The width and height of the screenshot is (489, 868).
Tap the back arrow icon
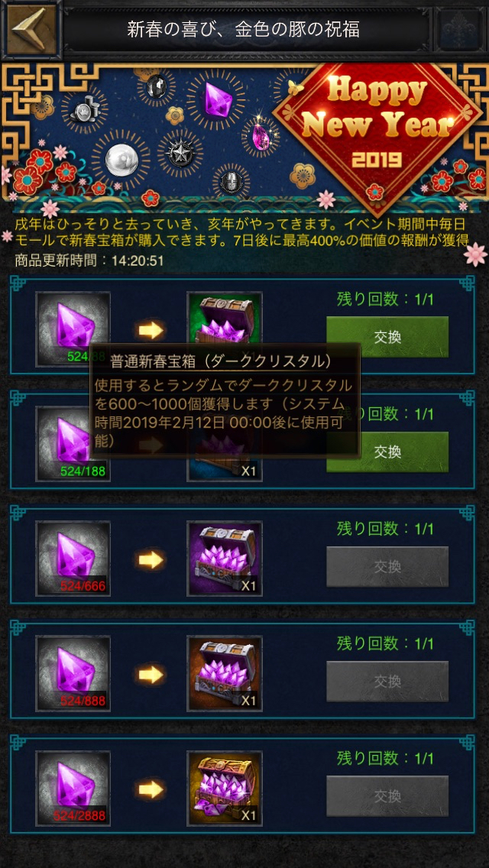pyautogui.click(x=32, y=29)
